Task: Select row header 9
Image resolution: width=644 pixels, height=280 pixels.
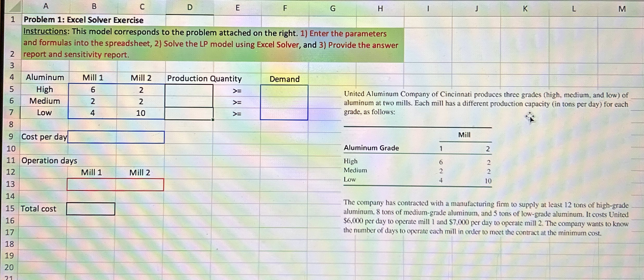Action: 11,137
